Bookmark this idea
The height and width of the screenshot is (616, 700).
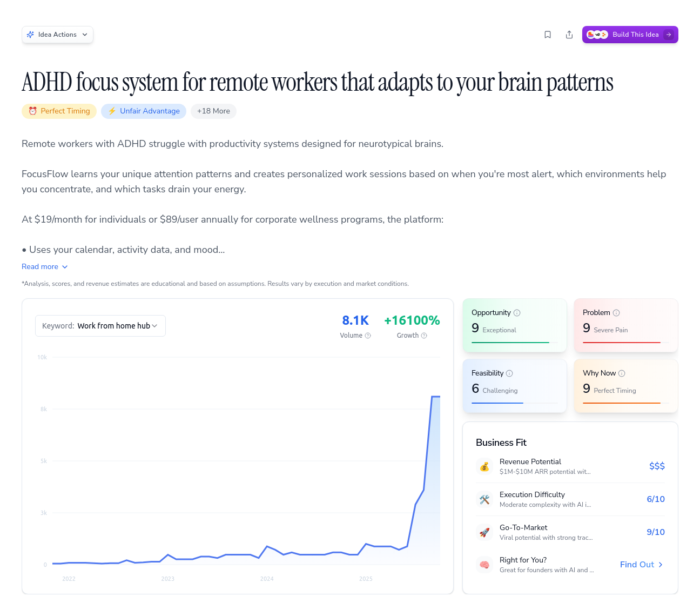(548, 34)
